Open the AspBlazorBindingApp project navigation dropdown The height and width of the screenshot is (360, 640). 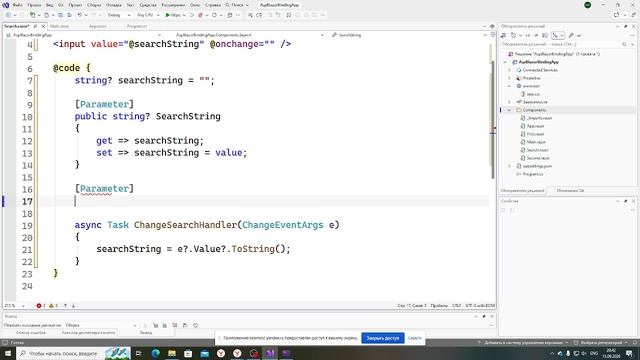tap(84, 35)
